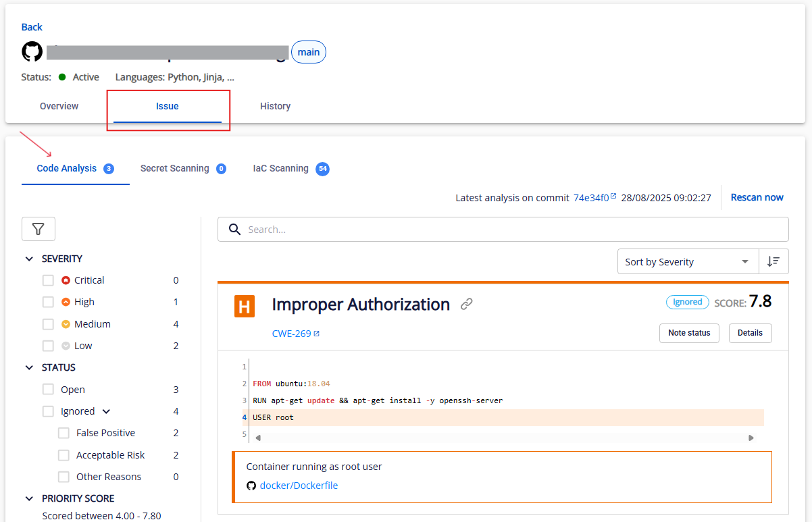This screenshot has width=812, height=522.
Task: Check the False Positive status filter
Action: (x=64, y=433)
